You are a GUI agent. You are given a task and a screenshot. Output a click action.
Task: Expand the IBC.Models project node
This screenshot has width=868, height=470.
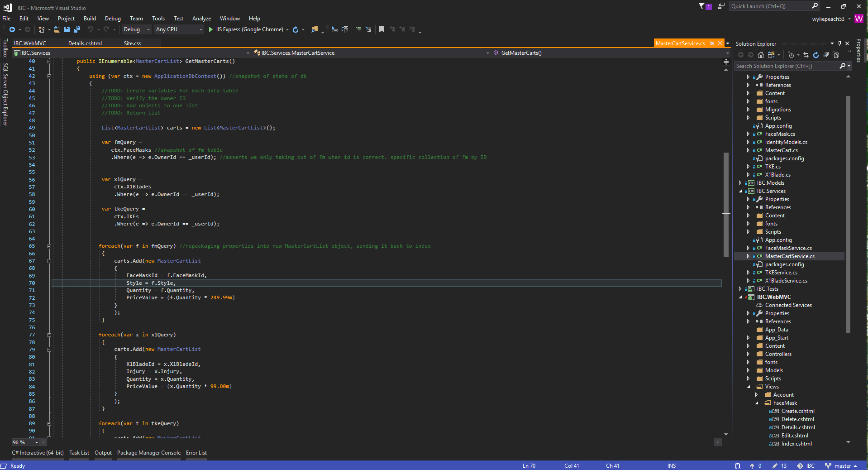pyautogui.click(x=740, y=183)
